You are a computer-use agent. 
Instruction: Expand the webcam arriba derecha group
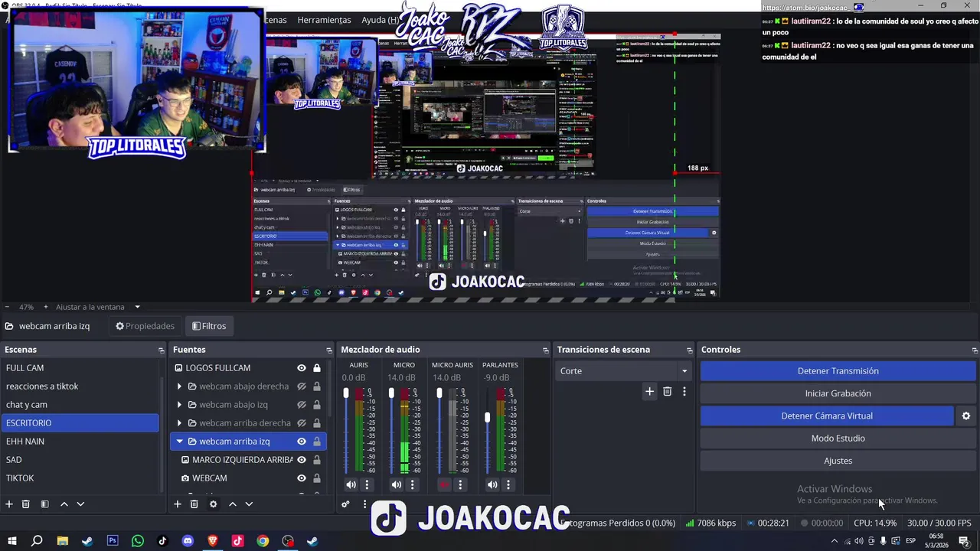point(180,423)
